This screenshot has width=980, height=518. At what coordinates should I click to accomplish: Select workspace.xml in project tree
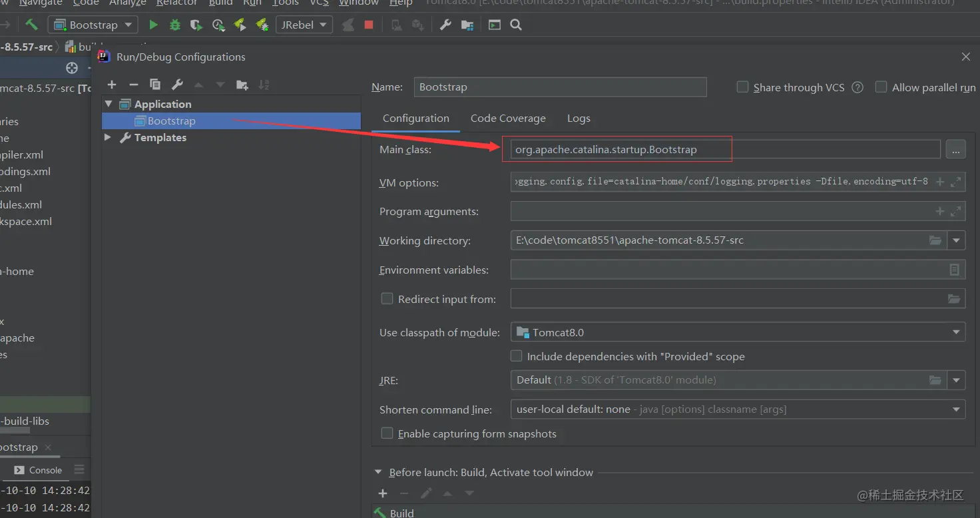point(26,221)
